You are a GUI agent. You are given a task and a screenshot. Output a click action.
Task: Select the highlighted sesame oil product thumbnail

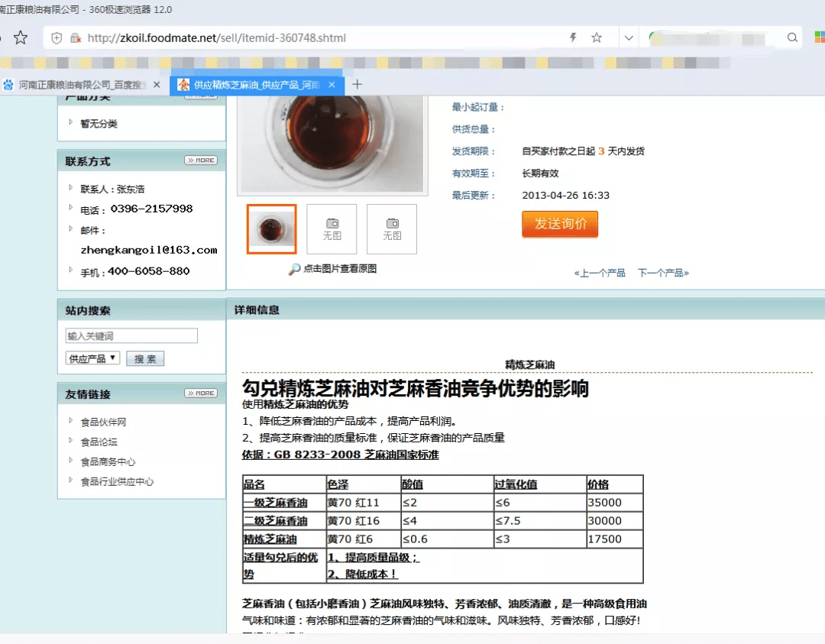coord(271,228)
